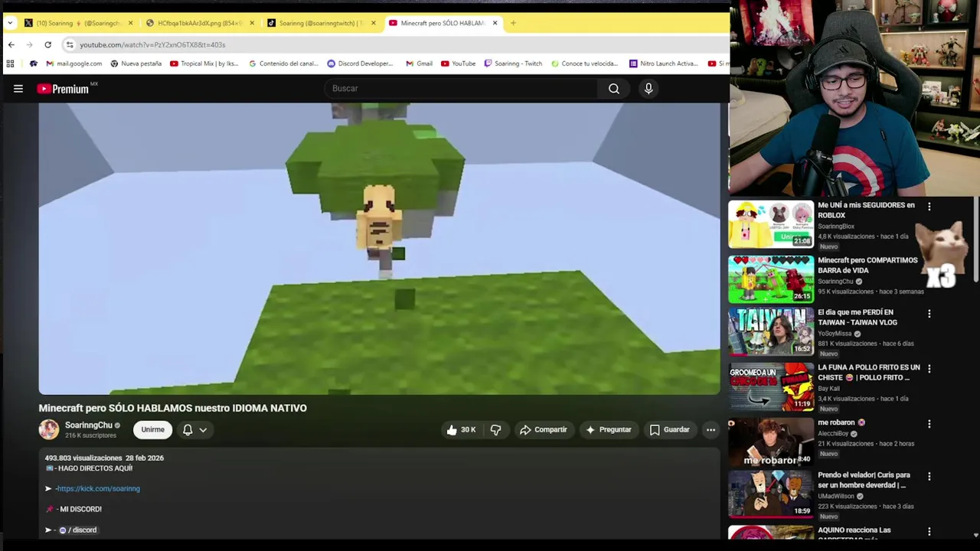Click the browser address bar URL
980x551 pixels.
[152, 45]
